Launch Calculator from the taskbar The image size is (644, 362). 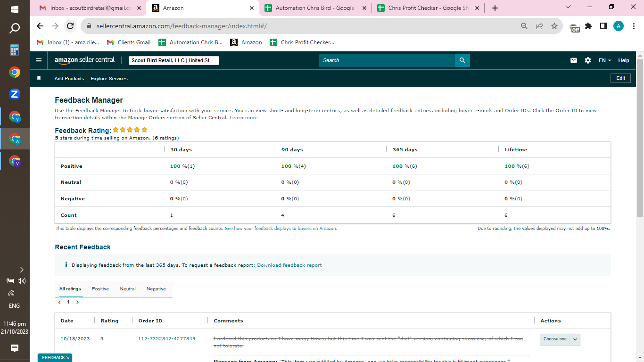(15, 50)
